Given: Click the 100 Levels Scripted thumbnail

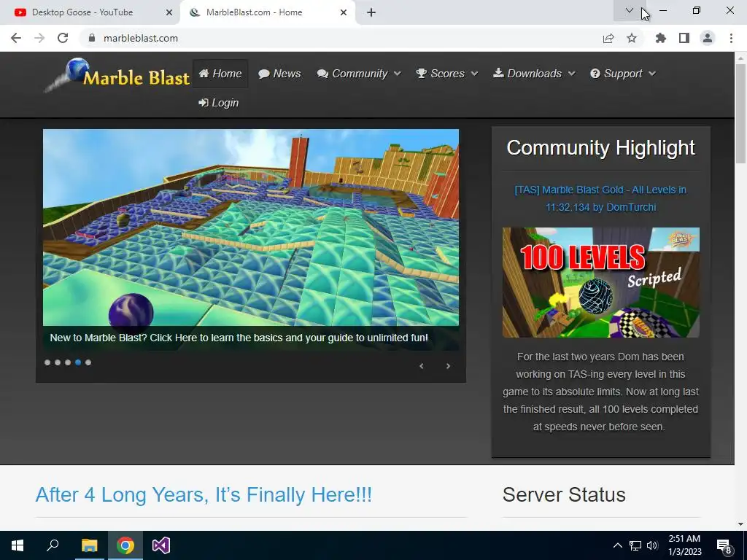Looking at the screenshot, I should [601, 282].
